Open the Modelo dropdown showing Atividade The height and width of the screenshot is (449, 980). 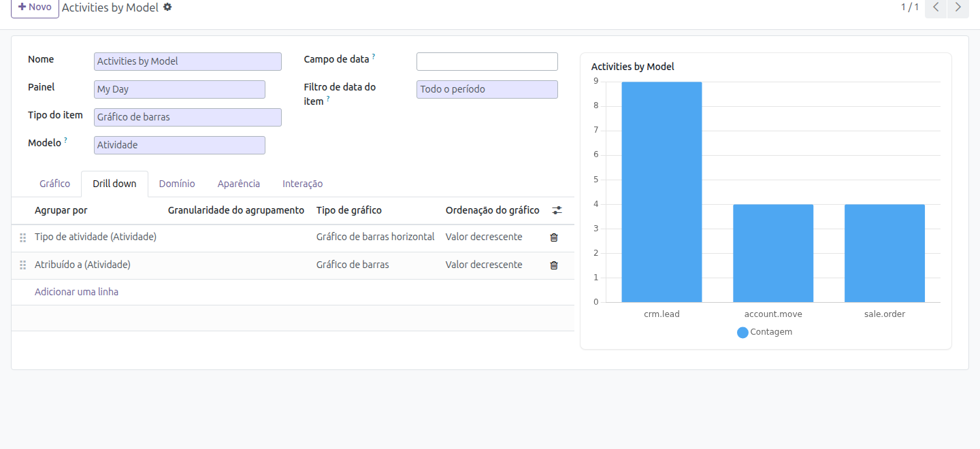(x=180, y=145)
